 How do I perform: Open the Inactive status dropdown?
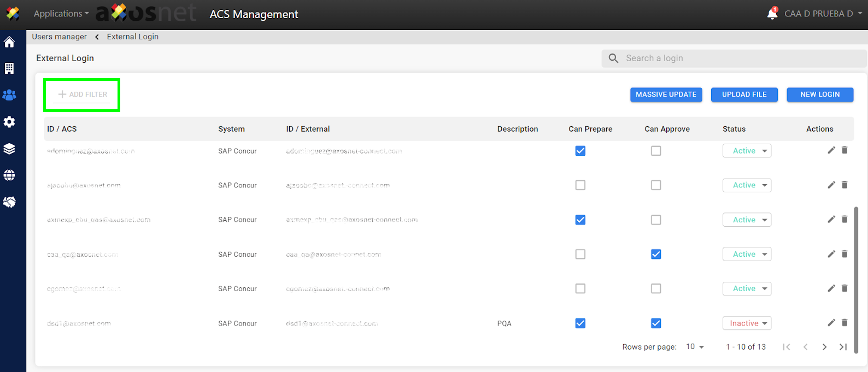[747, 323]
